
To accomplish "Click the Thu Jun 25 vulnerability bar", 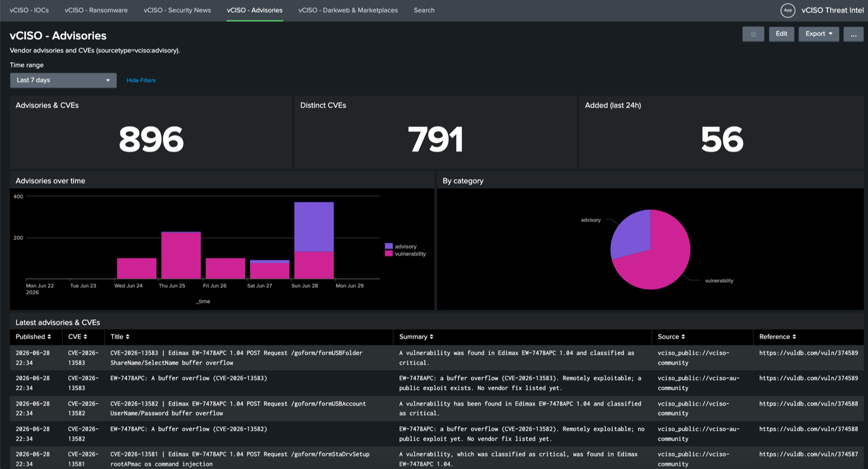I will [181, 255].
